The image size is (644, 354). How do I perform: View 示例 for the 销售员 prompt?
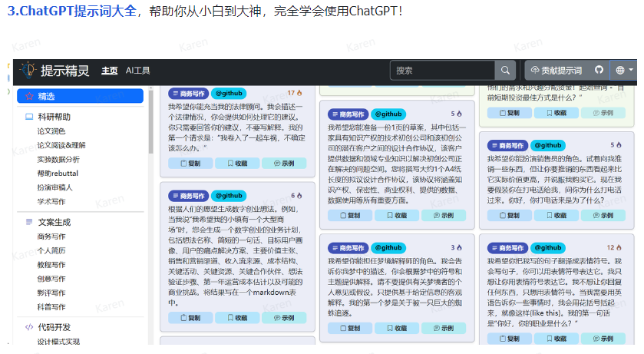point(603,215)
